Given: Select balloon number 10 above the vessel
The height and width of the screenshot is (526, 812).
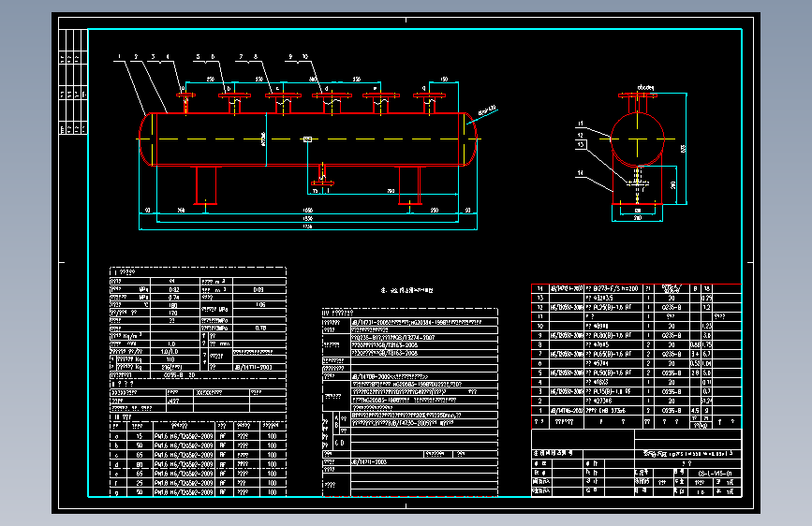Looking at the screenshot, I should click(305, 56).
